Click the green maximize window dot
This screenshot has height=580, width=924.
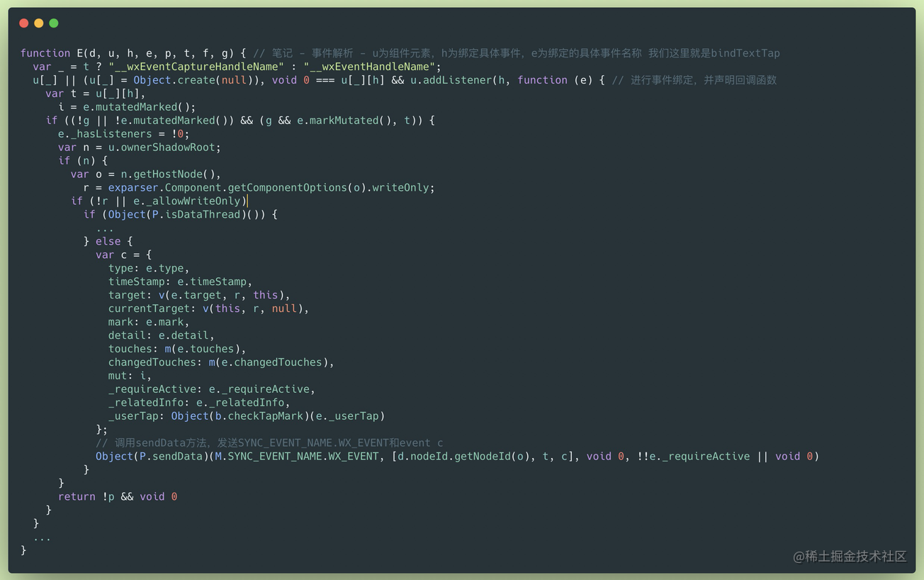pyautogui.click(x=53, y=23)
